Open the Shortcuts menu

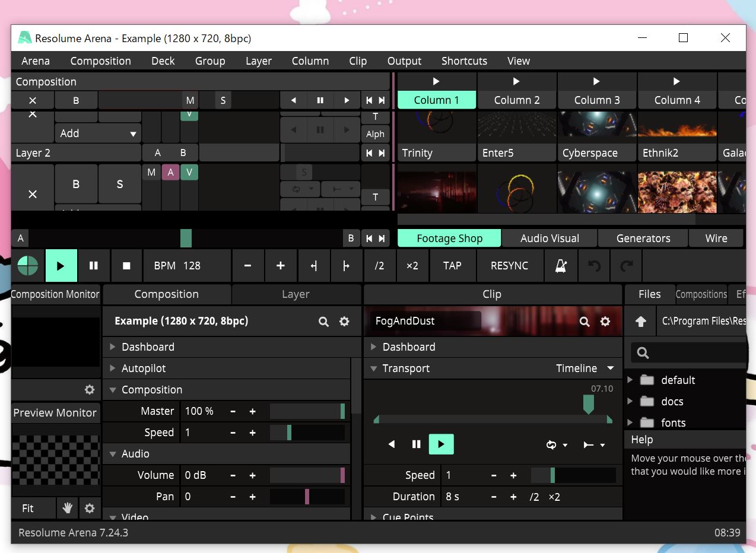tap(464, 61)
